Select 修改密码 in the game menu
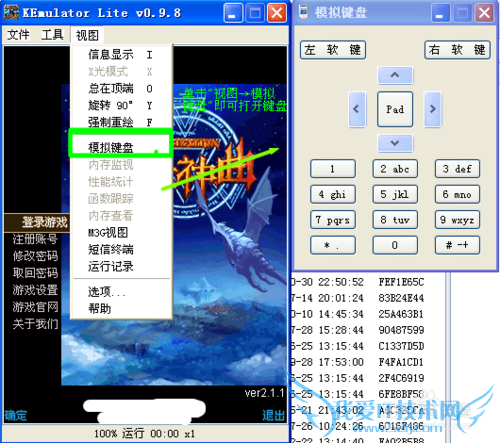Image resolution: width=500 pixels, height=443 pixels. 35,256
